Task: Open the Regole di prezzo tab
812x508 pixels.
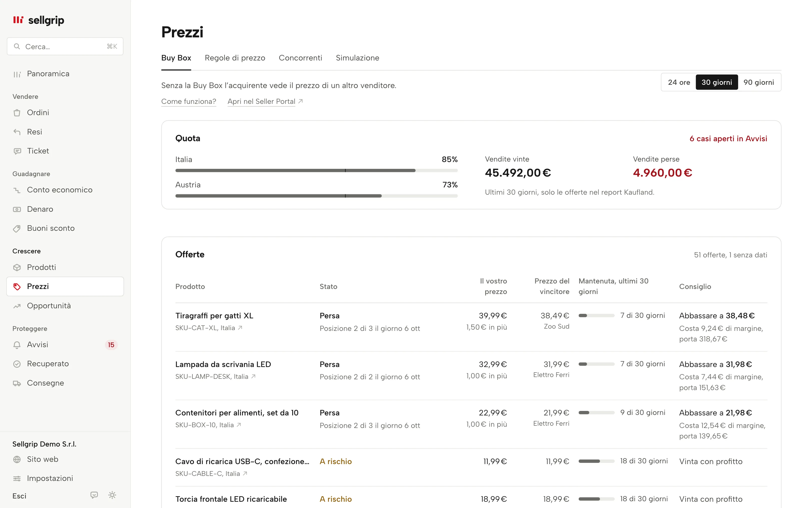Action: point(235,58)
